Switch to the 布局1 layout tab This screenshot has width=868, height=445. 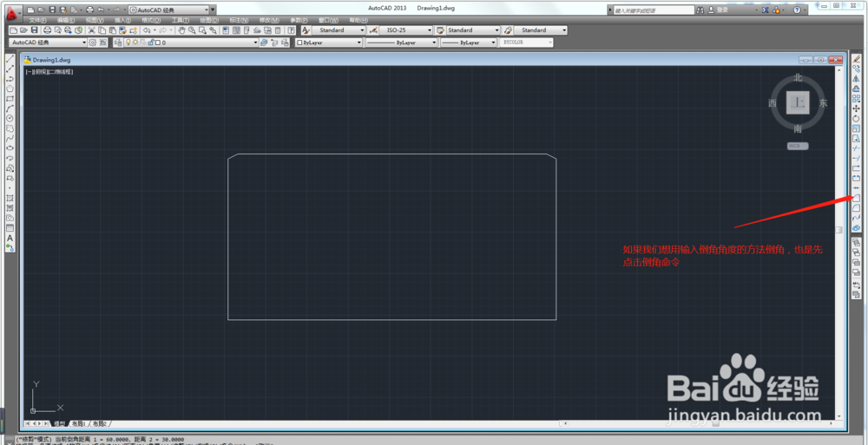click(x=77, y=423)
